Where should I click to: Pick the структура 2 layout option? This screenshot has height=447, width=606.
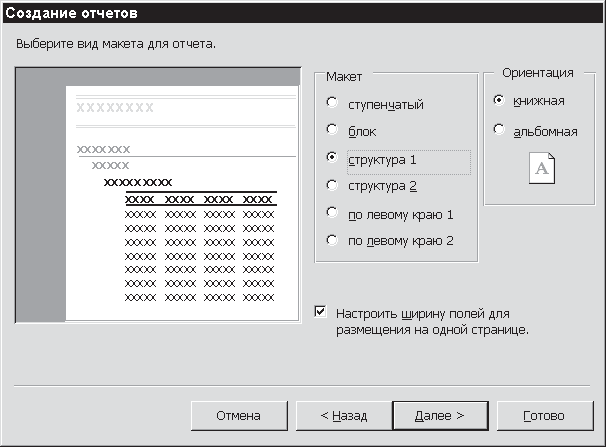point(332,185)
